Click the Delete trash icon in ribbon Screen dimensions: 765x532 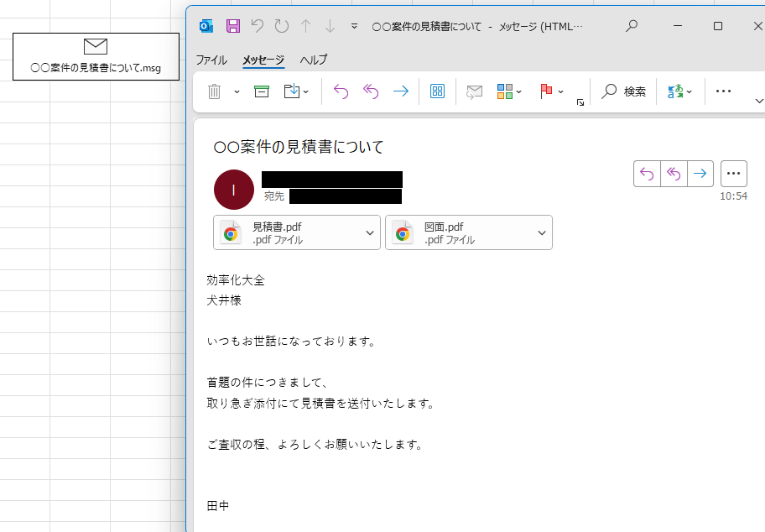214,91
